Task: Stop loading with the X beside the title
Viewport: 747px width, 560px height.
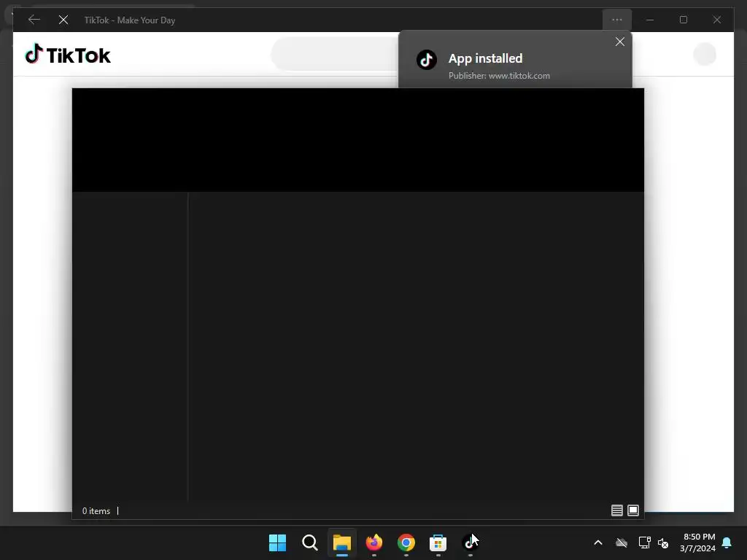Action: [63, 20]
